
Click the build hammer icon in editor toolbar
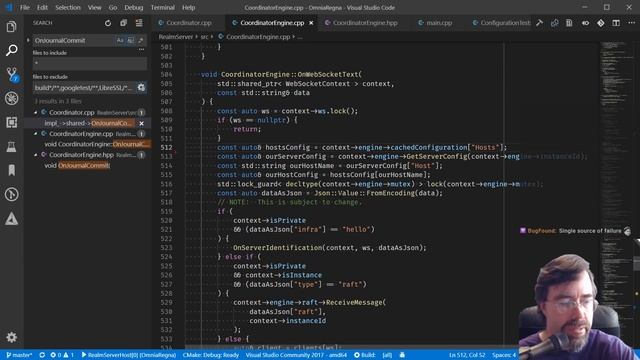pyautogui.click(x=540, y=23)
